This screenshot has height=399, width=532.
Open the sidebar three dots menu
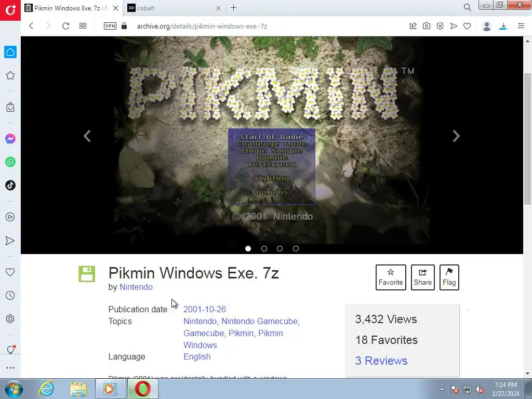(x=10, y=368)
